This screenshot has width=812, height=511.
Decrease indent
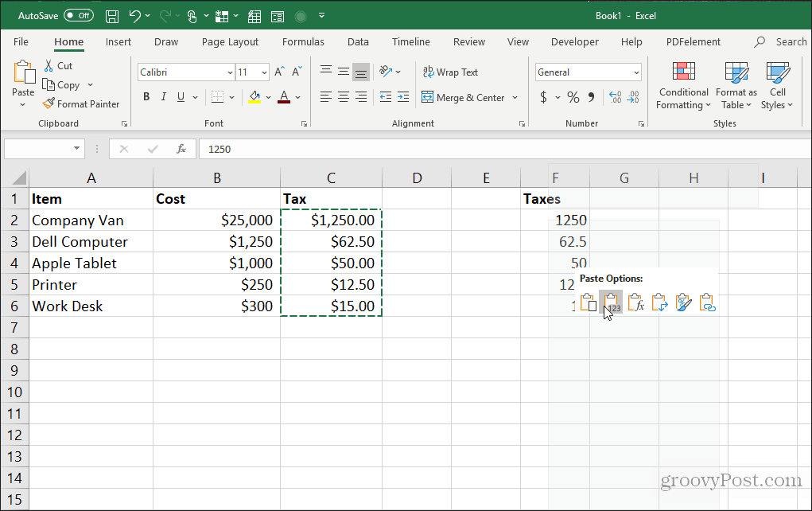(x=385, y=97)
